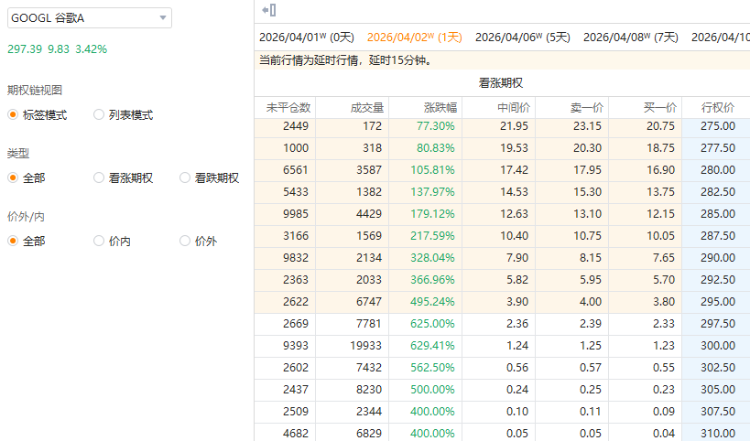750x441 pixels.
Task: Select the 275.00 strike price cell
Action: [716, 126]
